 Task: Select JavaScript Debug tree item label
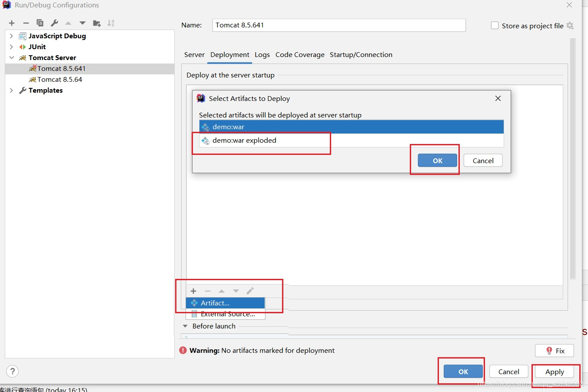click(57, 36)
